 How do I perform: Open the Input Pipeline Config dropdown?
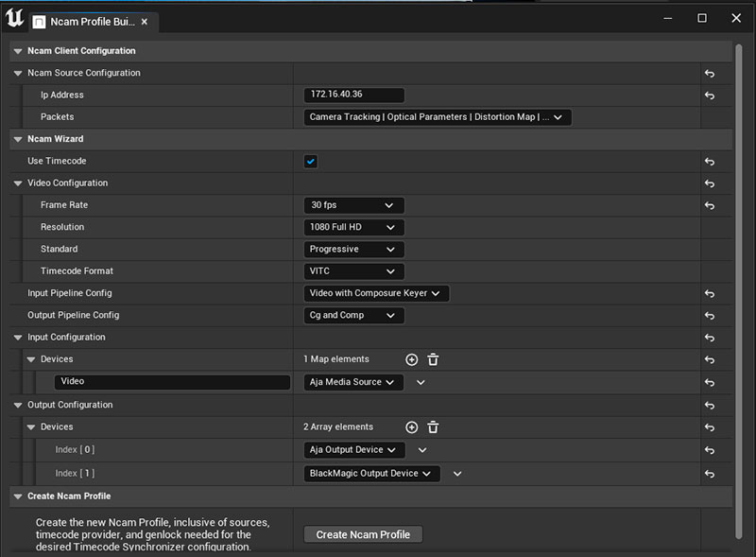point(376,293)
